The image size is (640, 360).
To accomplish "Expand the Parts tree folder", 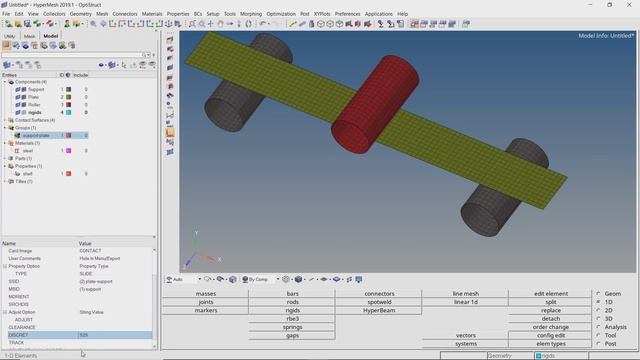I will click(x=5, y=158).
